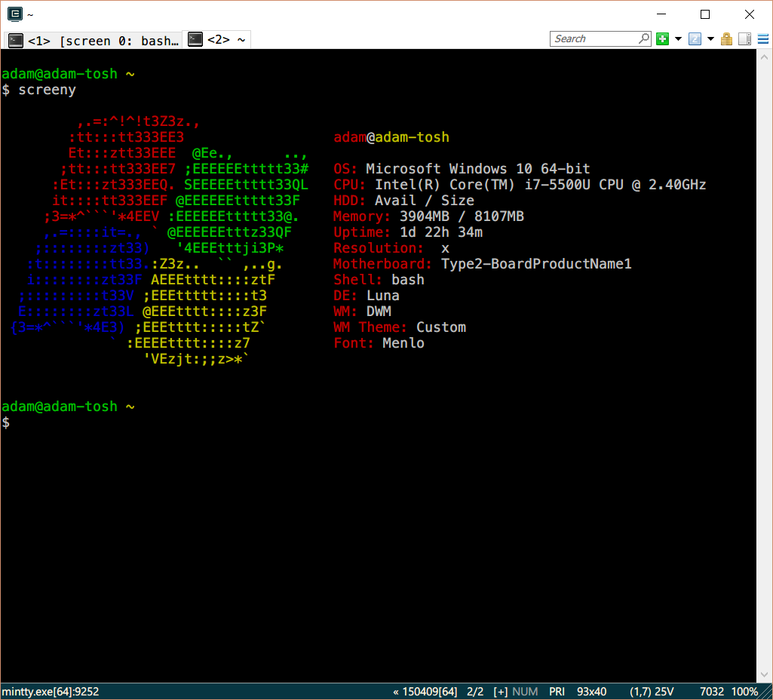773x700 pixels.
Task: Switch to tab <1> screen 0: bash
Action: [x=93, y=41]
